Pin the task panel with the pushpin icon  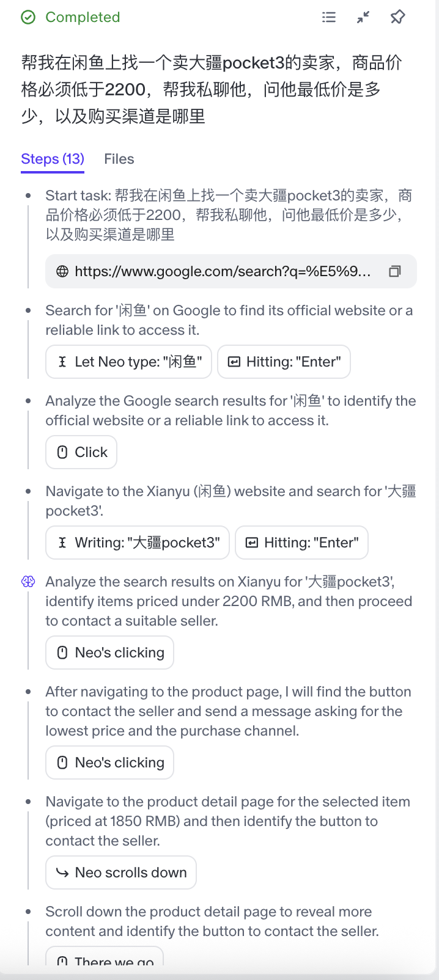[x=397, y=17]
